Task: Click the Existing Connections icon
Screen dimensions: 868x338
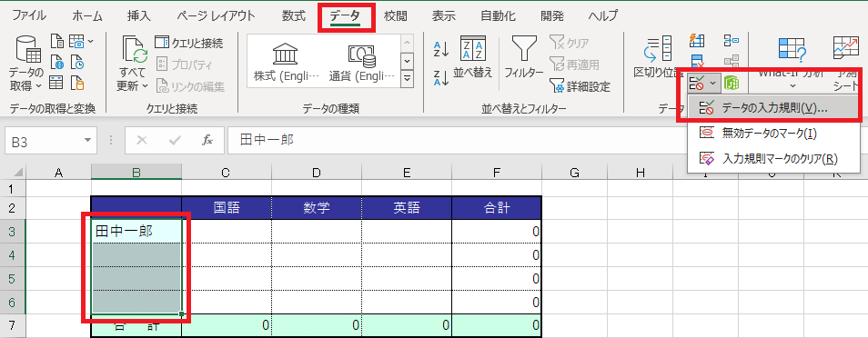Action: (x=76, y=83)
